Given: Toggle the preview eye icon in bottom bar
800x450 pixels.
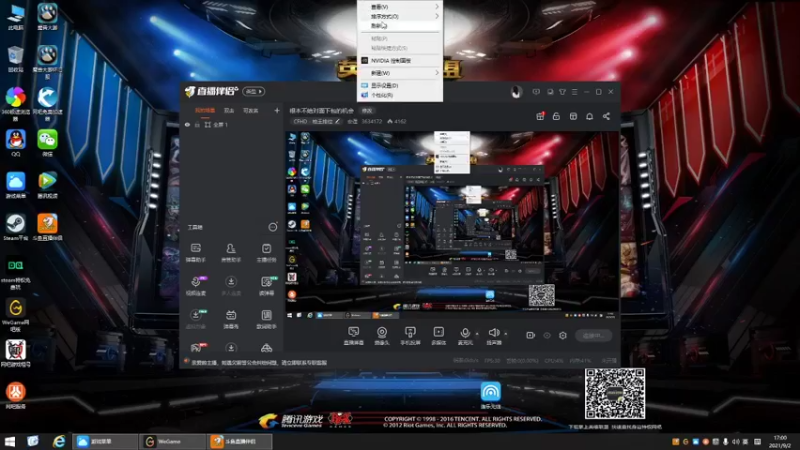Looking at the screenshot, I should pyautogui.click(x=547, y=335).
